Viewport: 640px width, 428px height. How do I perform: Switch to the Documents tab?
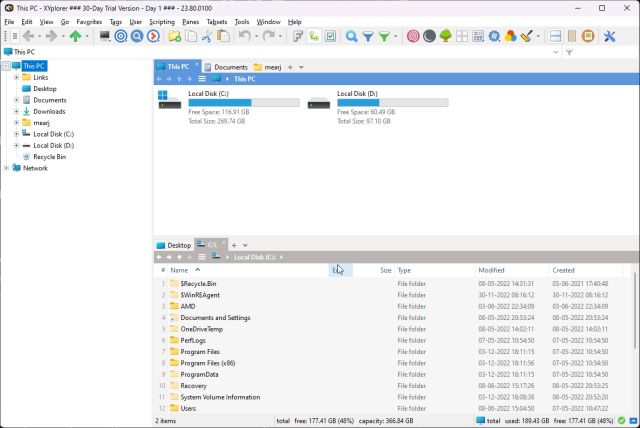click(226, 67)
